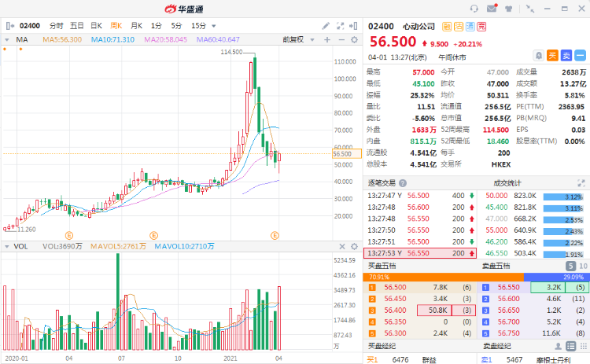Switch to 五日 five-day tab
Image resolution: width=590 pixels, height=364 pixels.
coord(77,26)
